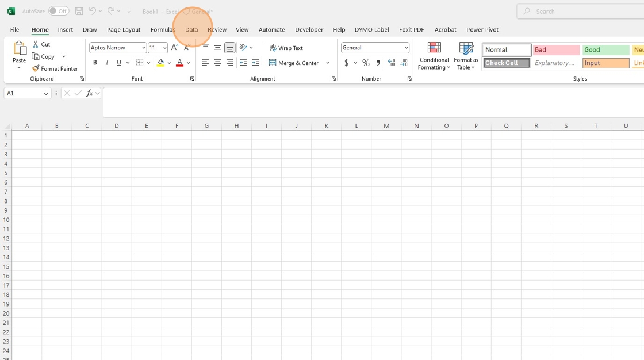The width and height of the screenshot is (644, 360).
Task: Switch to Power Pivot tab
Action: click(x=482, y=29)
